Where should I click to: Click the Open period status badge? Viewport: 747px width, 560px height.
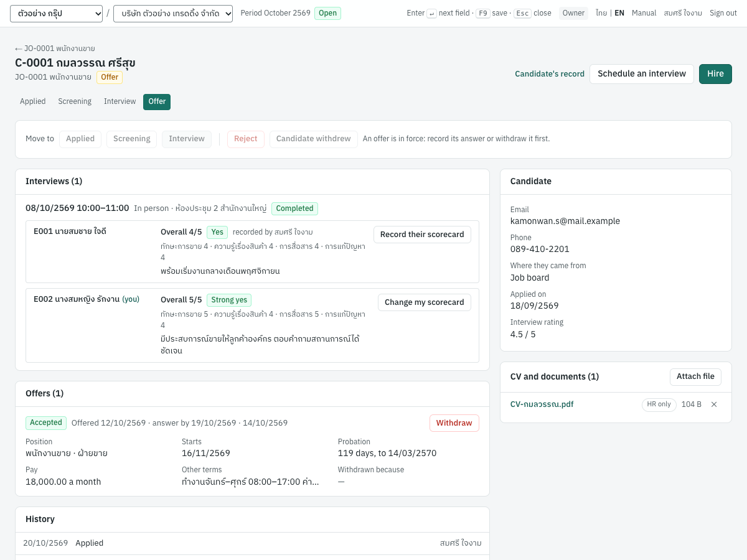point(327,13)
